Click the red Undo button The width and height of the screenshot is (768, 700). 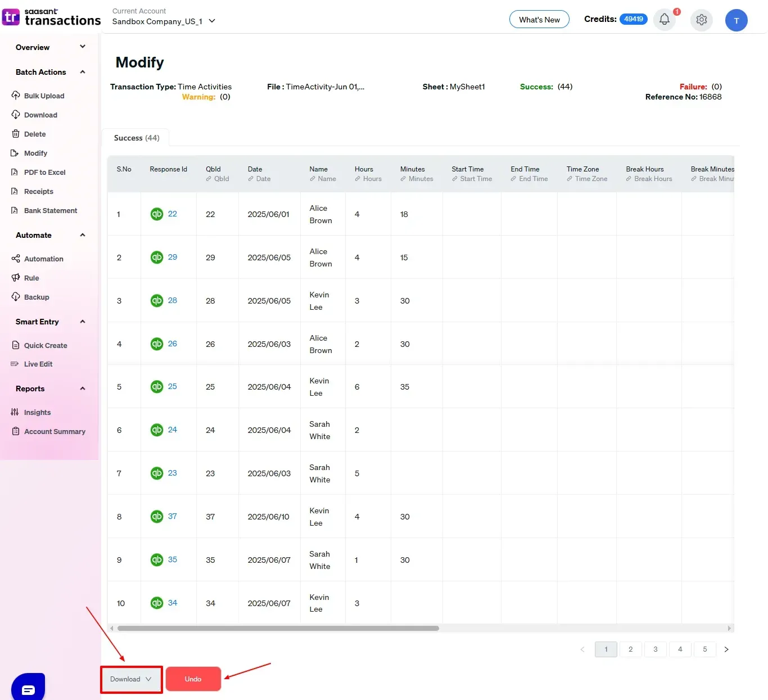[193, 679]
